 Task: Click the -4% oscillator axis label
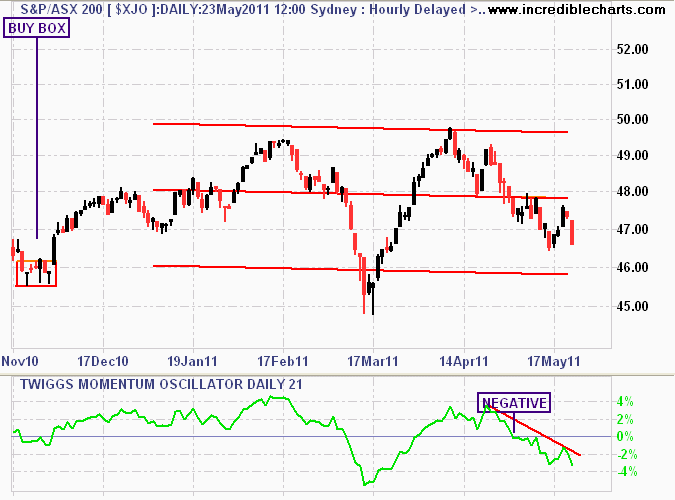point(627,472)
